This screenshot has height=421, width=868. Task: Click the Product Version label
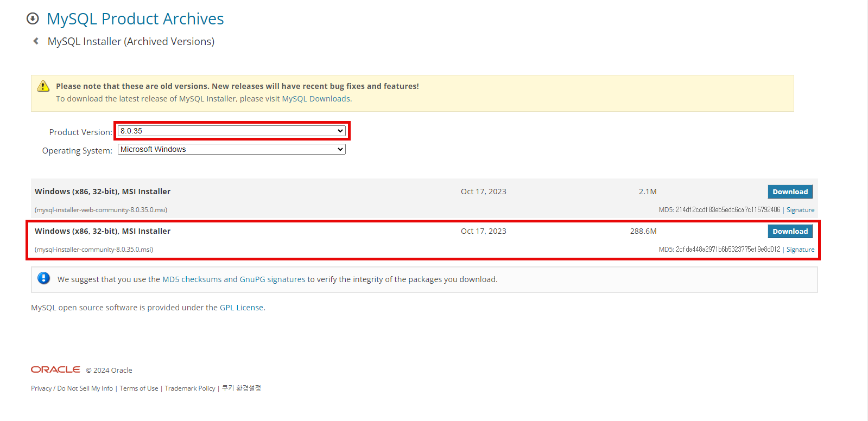[81, 132]
